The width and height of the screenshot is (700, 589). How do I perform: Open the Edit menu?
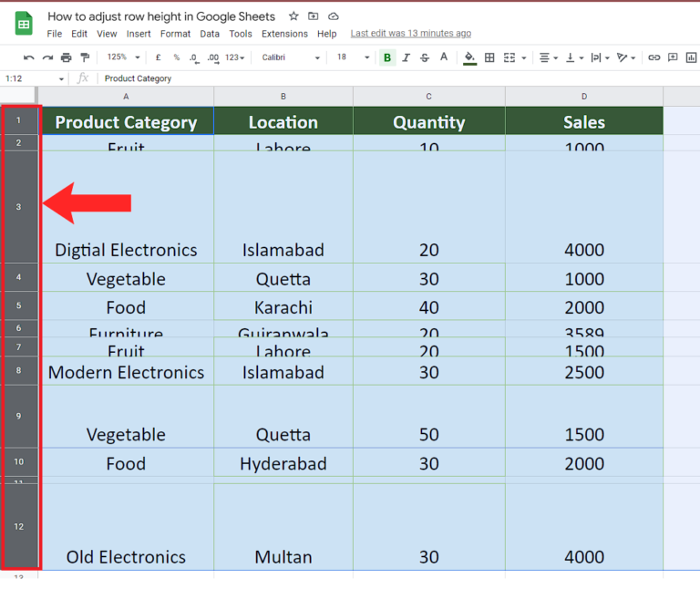click(79, 34)
